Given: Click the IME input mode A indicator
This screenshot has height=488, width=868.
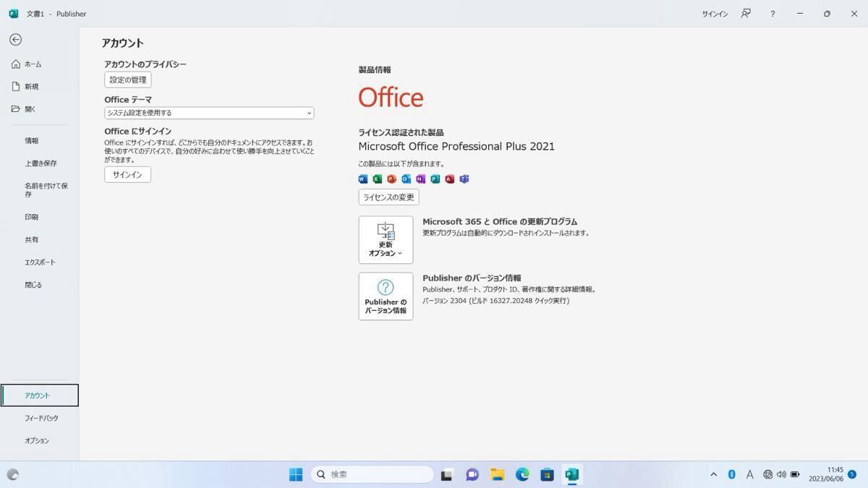Looking at the screenshot, I should [749, 475].
